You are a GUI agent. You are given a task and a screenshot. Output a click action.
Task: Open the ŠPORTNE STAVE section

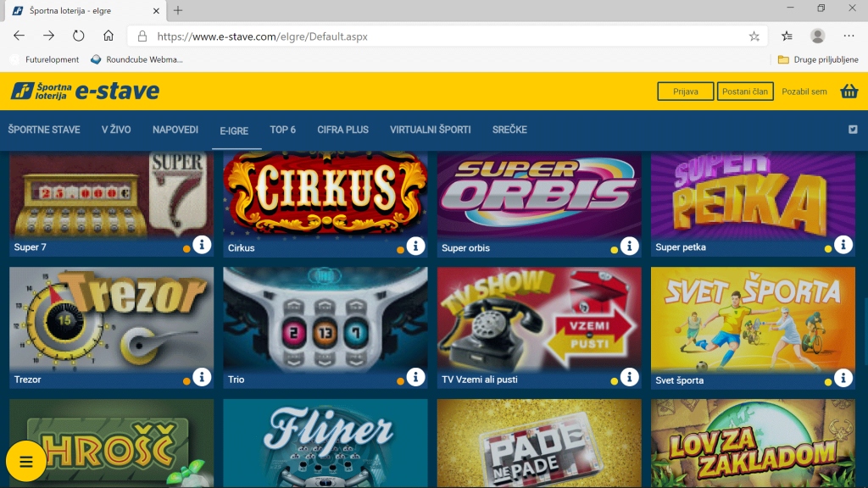point(44,130)
